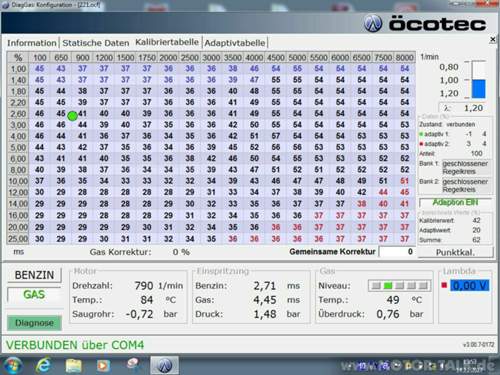Image resolution: width=500 pixels, height=375 pixels.
Task: Switch fuel mode to GAS
Action: [x=34, y=295]
